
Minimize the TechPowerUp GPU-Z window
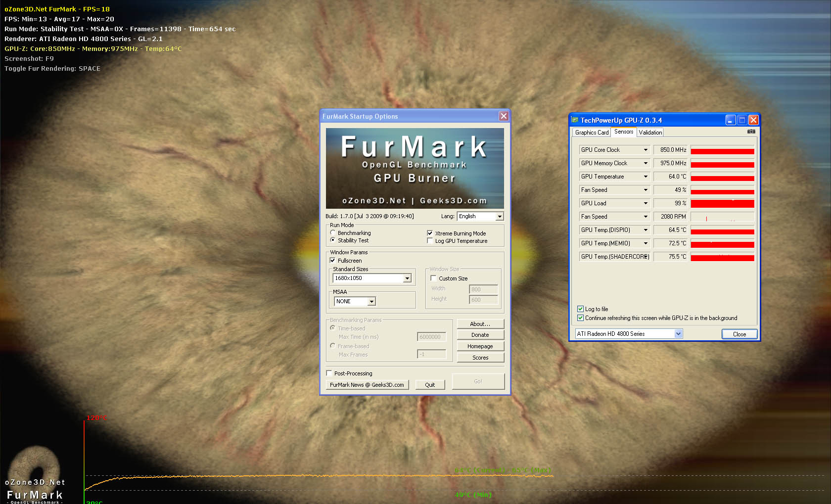click(731, 120)
